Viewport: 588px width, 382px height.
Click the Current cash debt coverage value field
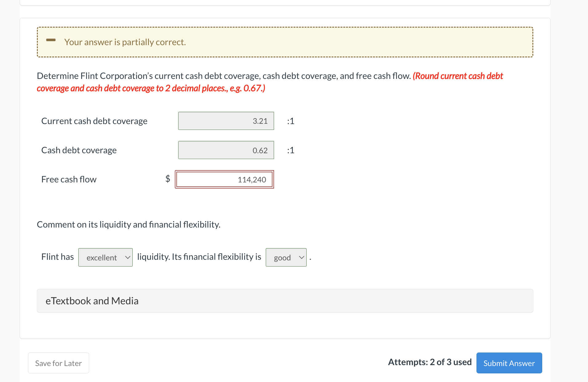[x=226, y=121]
